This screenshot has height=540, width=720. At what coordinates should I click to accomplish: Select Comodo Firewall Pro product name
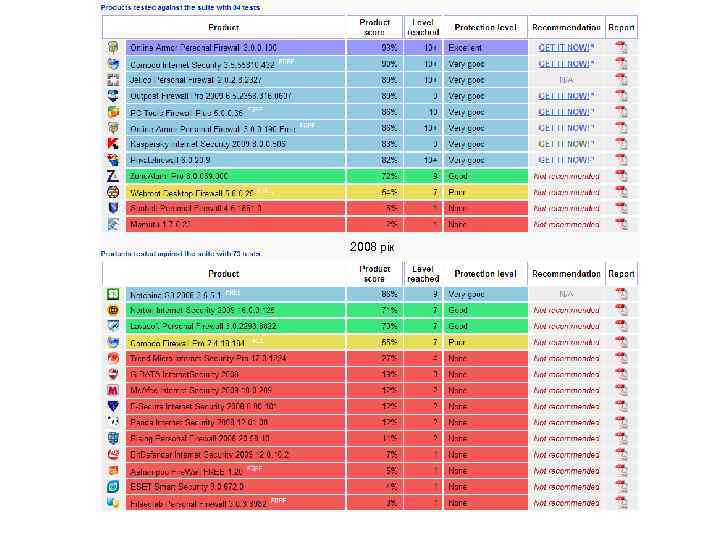pos(187,343)
